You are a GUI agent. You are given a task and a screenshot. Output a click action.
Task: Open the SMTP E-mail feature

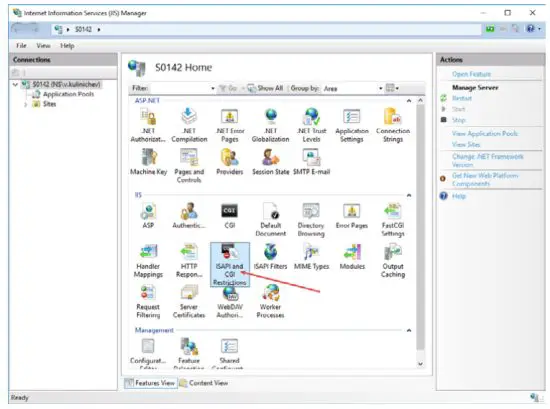311,162
